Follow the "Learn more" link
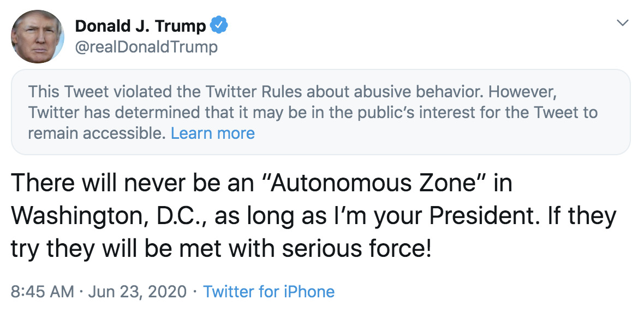This screenshot has width=644, height=317. click(x=212, y=133)
